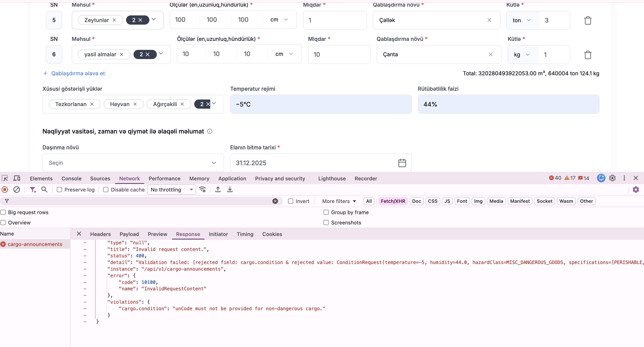
Task: Delete packaging row 5 with trash icon
Action: click(x=588, y=20)
